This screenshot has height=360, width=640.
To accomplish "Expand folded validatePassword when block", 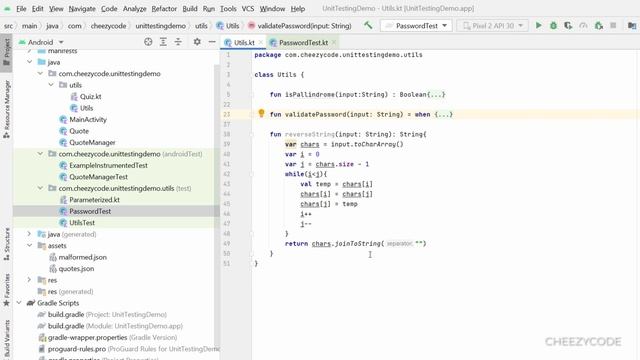I will point(444,114).
